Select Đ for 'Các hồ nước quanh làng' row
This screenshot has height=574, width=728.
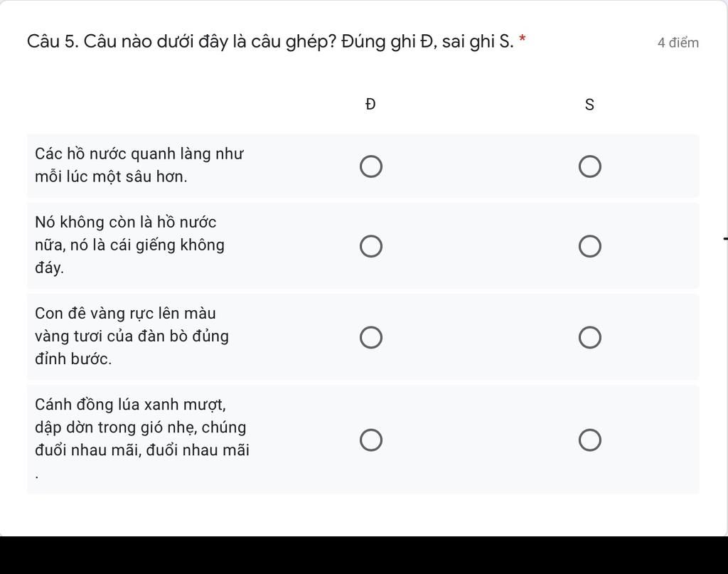(371, 166)
